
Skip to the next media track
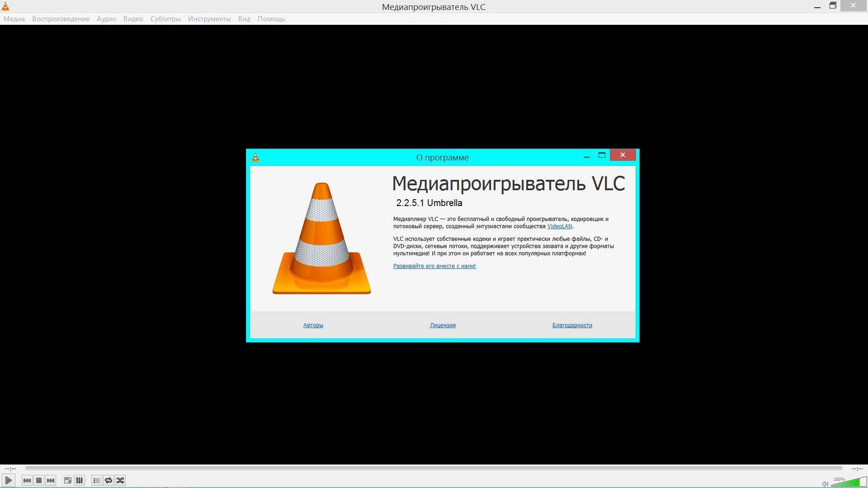coord(51,480)
